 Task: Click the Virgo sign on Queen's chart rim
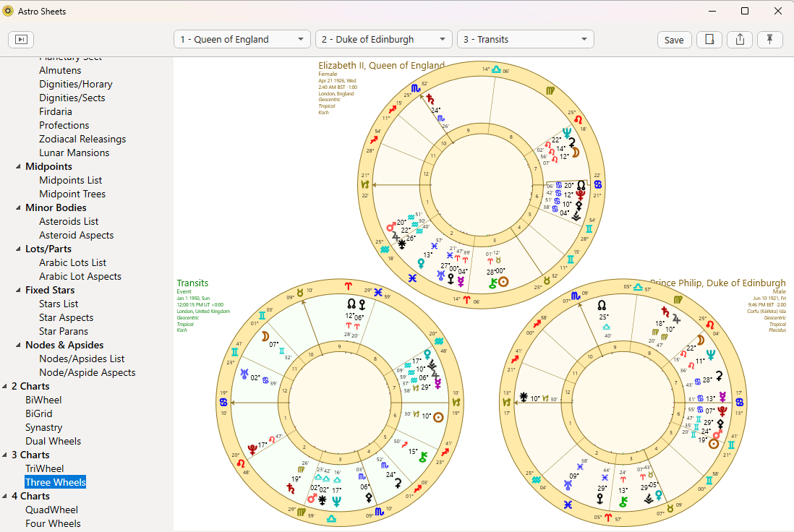pos(550,90)
